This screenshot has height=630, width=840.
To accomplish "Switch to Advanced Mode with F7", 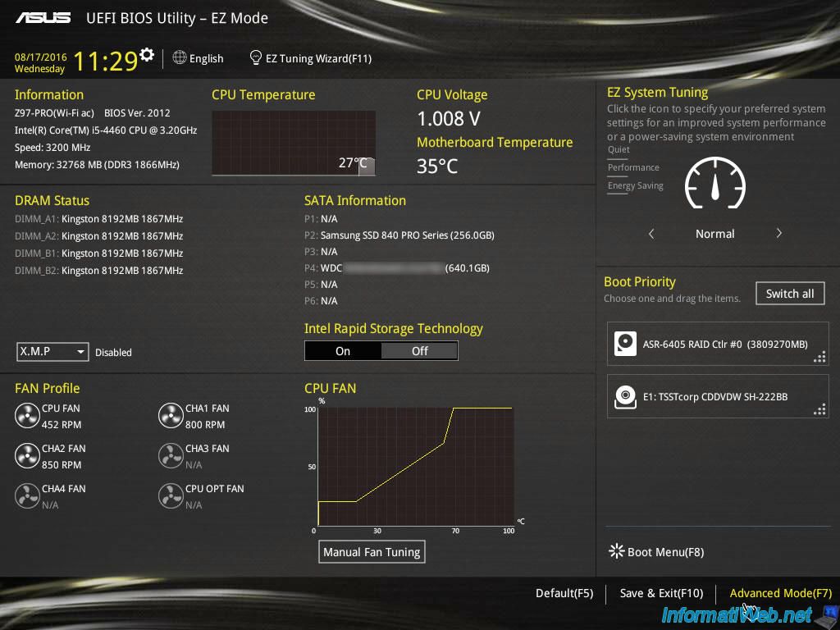I will click(x=780, y=593).
